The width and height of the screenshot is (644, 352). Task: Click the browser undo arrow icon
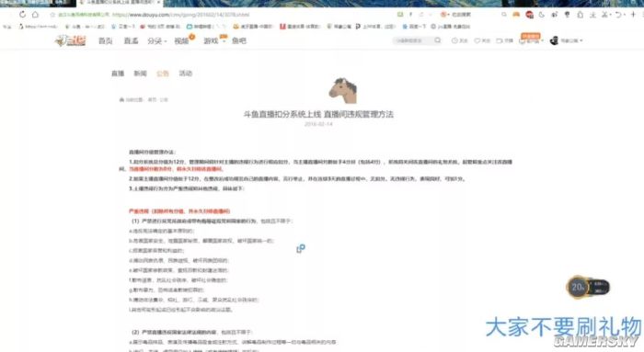click(x=619, y=15)
